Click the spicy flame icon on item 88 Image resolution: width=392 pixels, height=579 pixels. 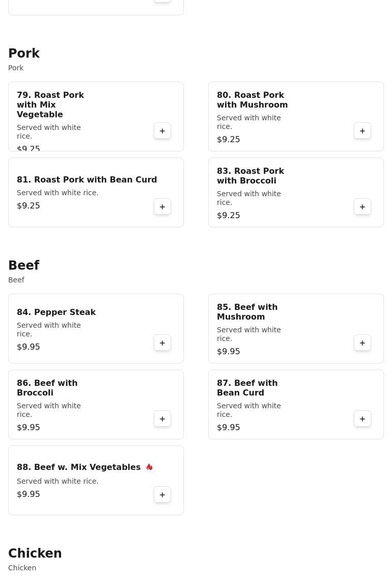(x=150, y=467)
